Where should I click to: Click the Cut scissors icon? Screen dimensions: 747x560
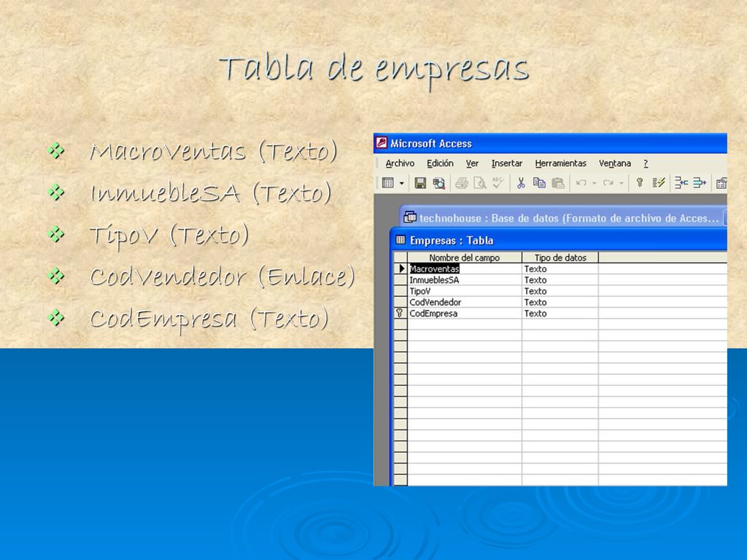[521, 183]
